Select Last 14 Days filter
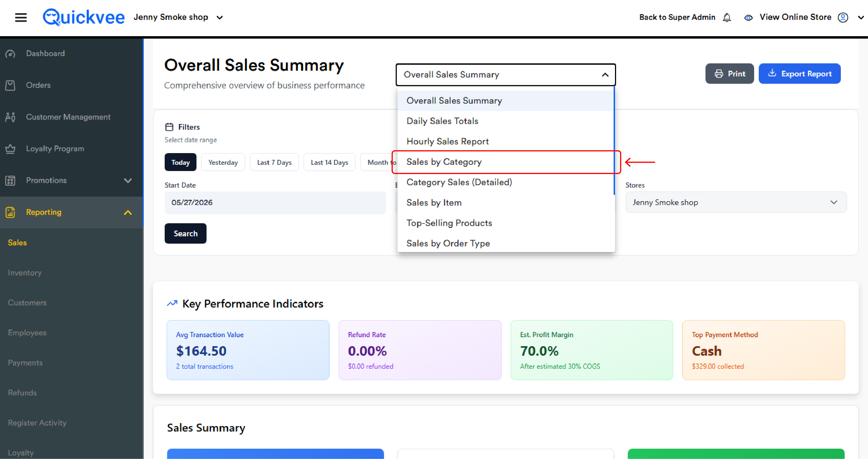Screen dimensions: 868x459 (x=329, y=162)
